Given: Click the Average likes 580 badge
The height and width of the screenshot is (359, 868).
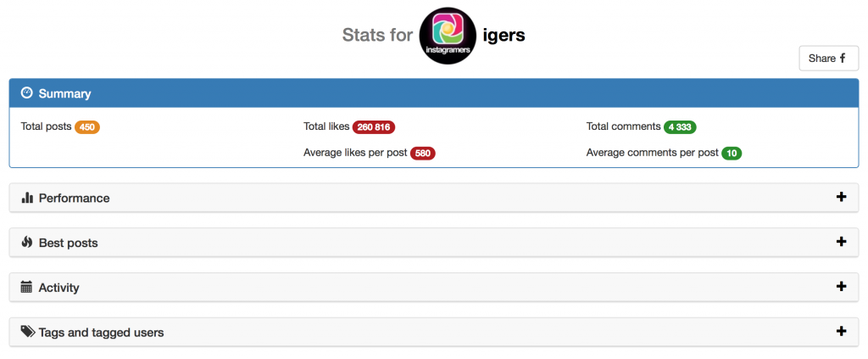Looking at the screenshot, I should (423, 154).
